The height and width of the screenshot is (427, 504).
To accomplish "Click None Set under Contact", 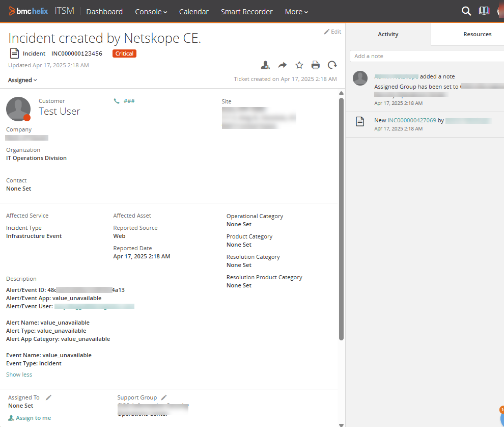I will (x=19, y=189).
